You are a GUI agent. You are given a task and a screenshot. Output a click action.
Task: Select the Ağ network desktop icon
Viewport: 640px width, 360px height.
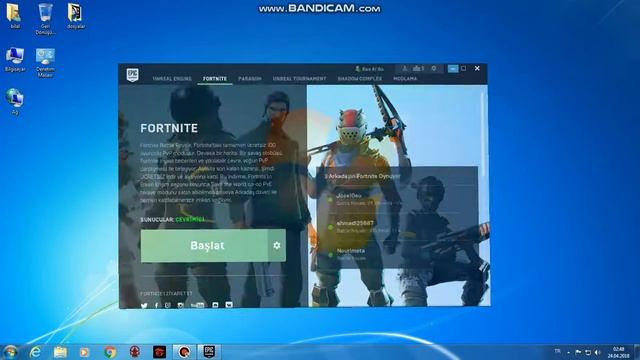point(15,101)
